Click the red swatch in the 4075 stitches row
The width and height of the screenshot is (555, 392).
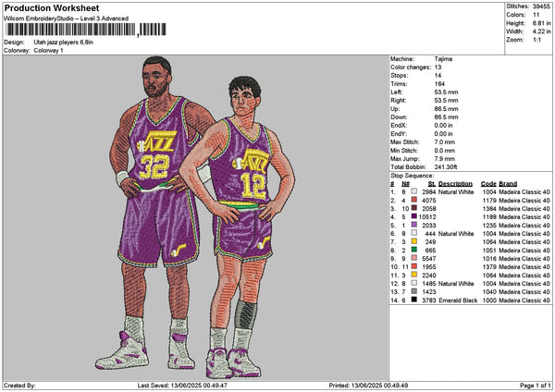click(414, 200)
